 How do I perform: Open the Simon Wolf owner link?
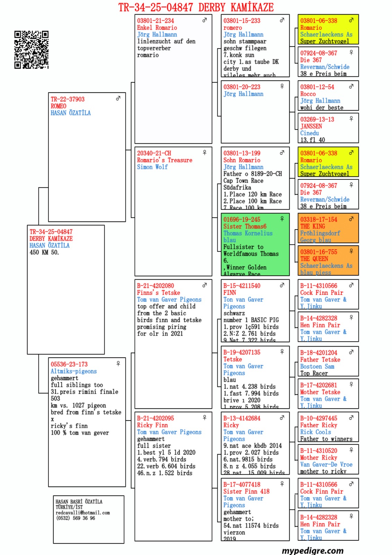[152, 167]
